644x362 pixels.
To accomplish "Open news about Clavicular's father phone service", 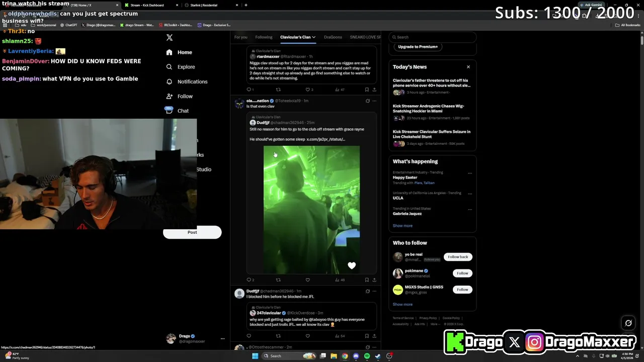I will point(432,86).
